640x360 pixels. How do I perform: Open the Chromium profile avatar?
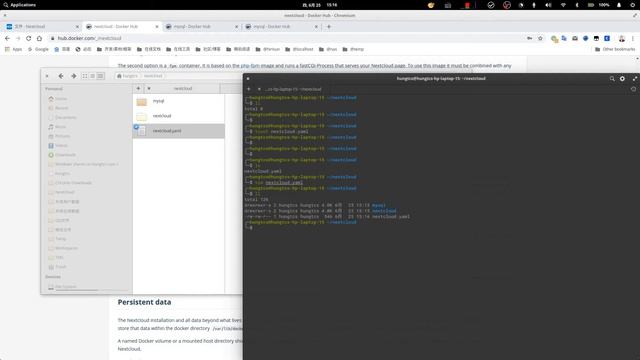tap(622, 38)
